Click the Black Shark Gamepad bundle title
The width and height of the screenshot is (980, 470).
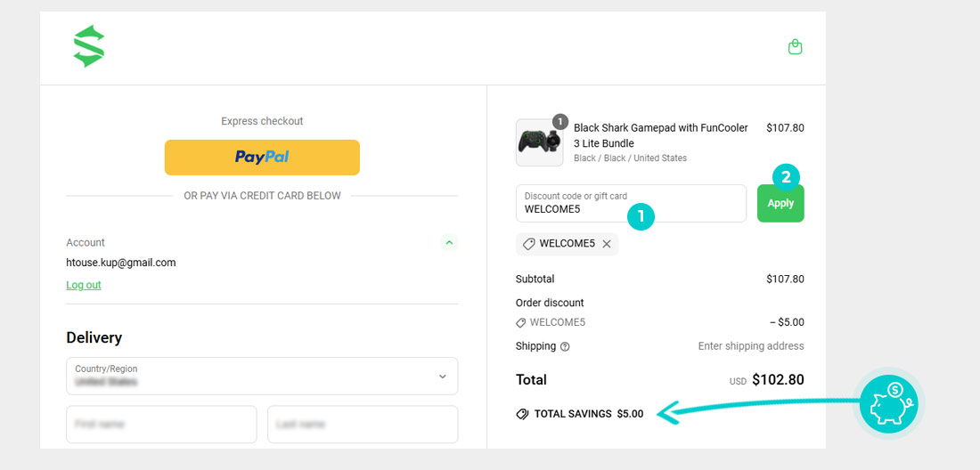(661, 135)
